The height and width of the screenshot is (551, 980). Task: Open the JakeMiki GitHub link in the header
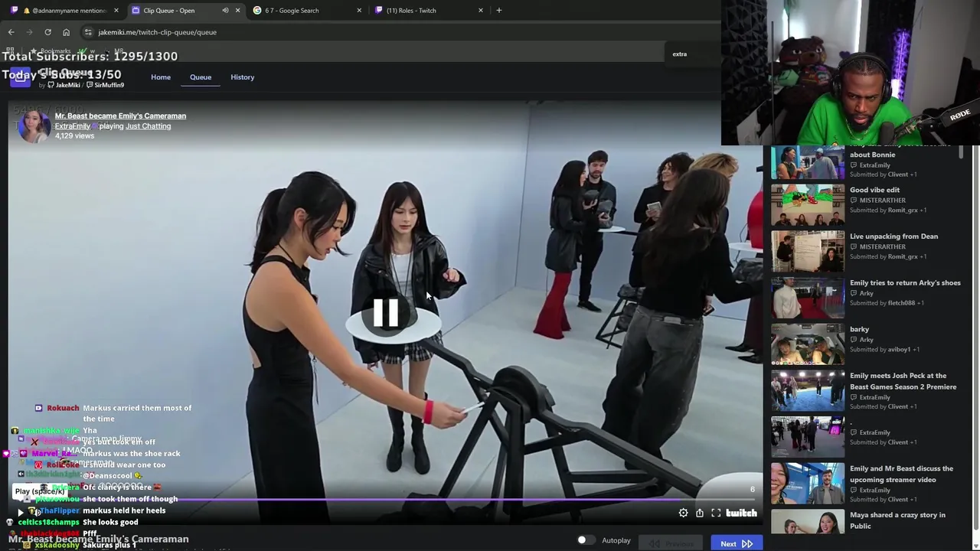pyautogui.click(x=64, y=85)
